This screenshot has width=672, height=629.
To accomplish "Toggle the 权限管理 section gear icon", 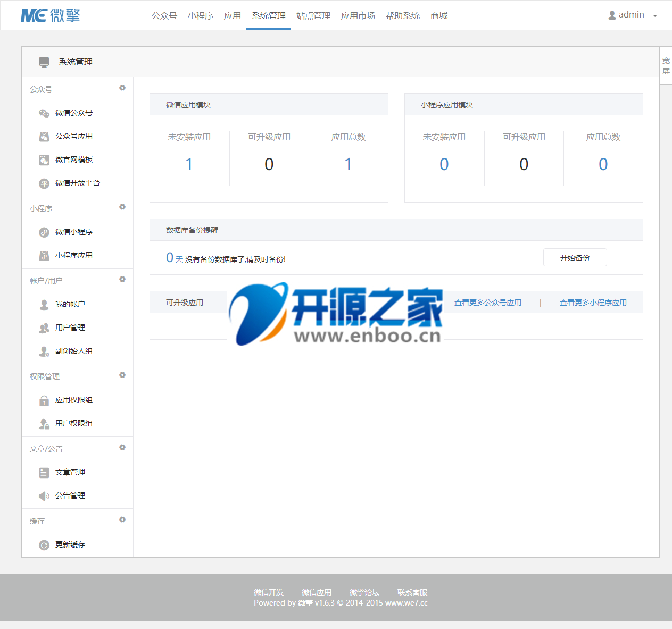I will [x=122, y=375].
